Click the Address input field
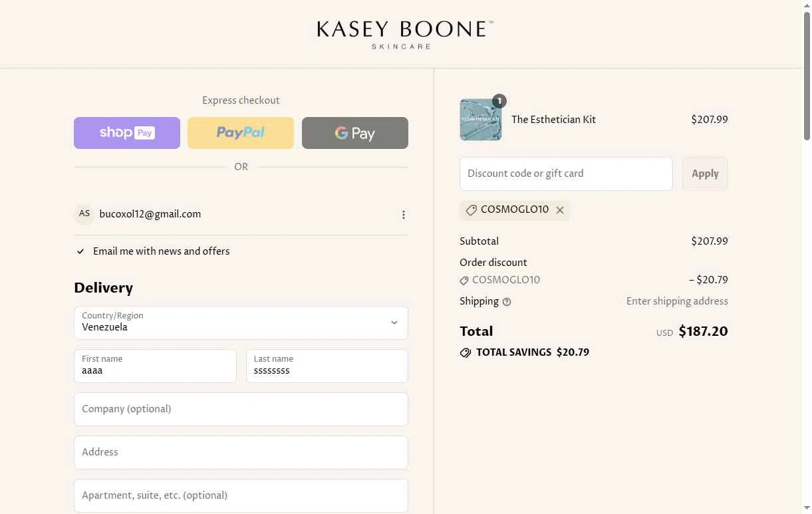 click(x=241, y=452)
